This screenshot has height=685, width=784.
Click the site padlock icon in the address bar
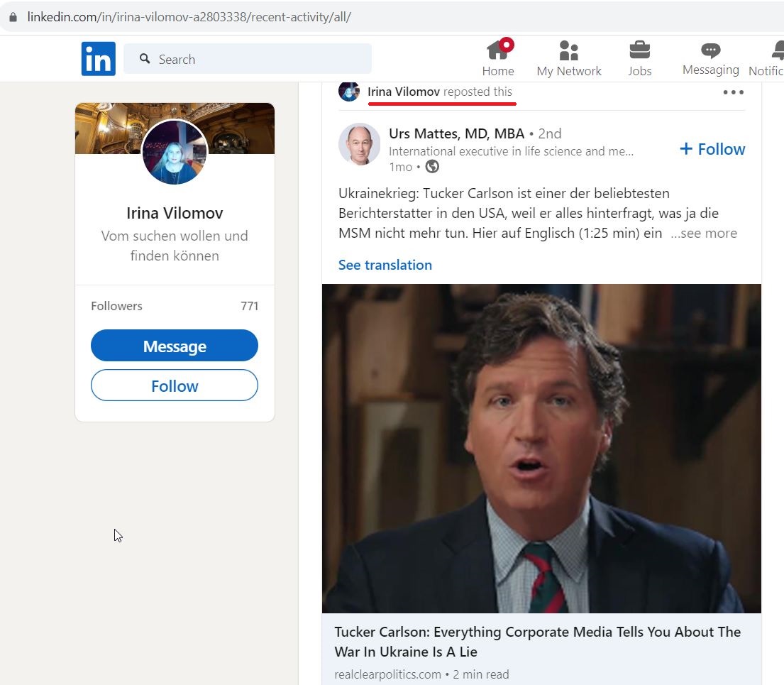(13, 17)
